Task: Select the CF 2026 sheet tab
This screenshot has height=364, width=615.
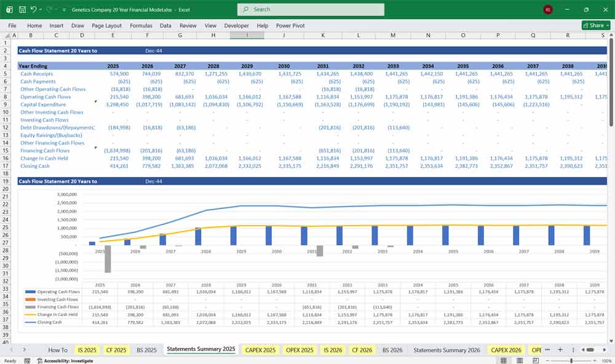Action: click(x=362, y=349)
